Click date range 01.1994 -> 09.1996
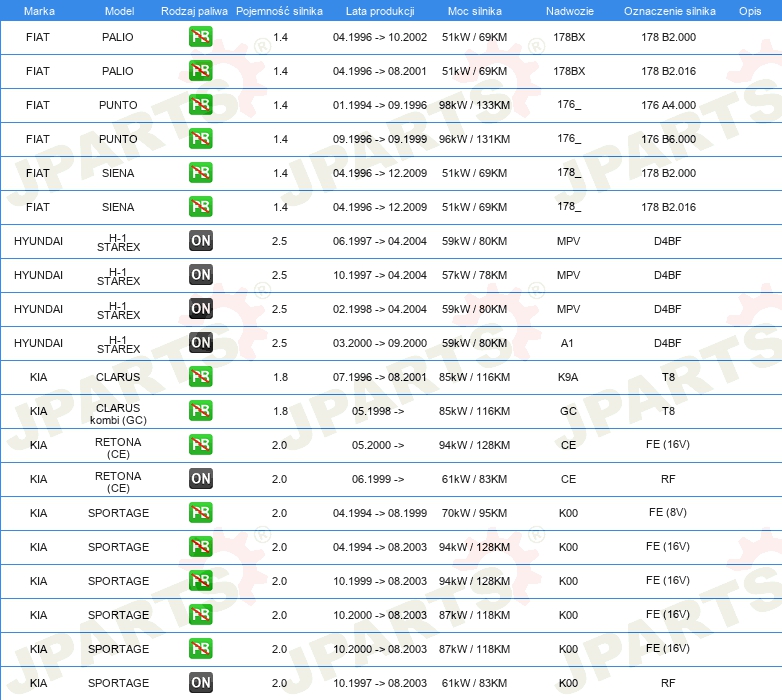Screen dimensions: 782x700 380,105
